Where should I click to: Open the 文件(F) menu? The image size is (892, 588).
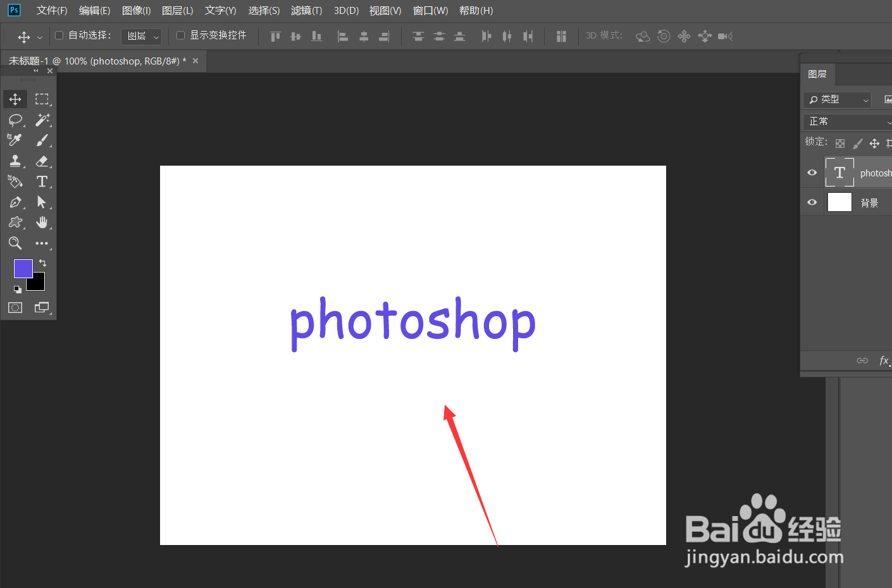(52, 11)
